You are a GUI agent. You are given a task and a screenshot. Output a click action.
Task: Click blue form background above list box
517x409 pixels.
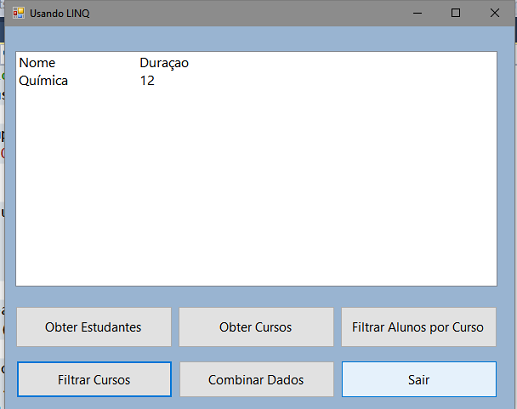[256, 38]
